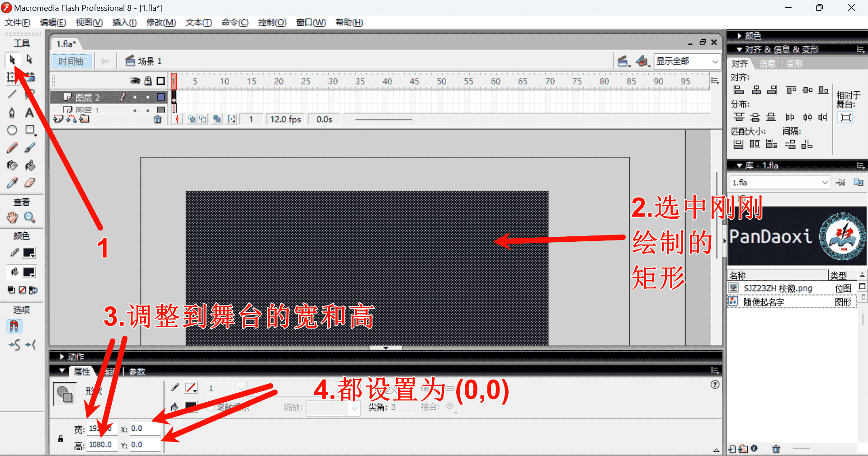The height and width of the screenshot is (456, 868).
Task: Toggle the align To Stage button
Action: click(x=845, y=118)
